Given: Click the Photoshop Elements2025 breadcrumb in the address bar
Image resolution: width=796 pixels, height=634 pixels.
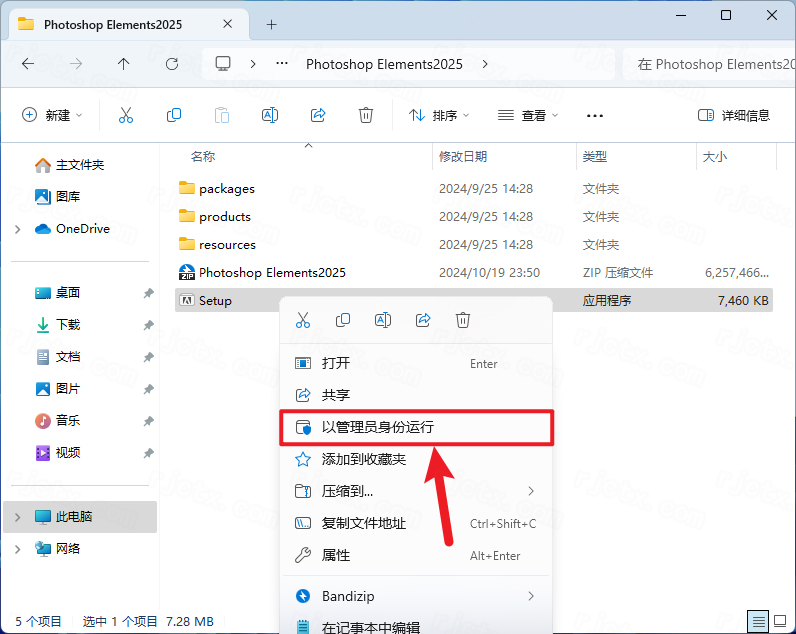Looking at the screenshot, I should [x=384, y=64].
